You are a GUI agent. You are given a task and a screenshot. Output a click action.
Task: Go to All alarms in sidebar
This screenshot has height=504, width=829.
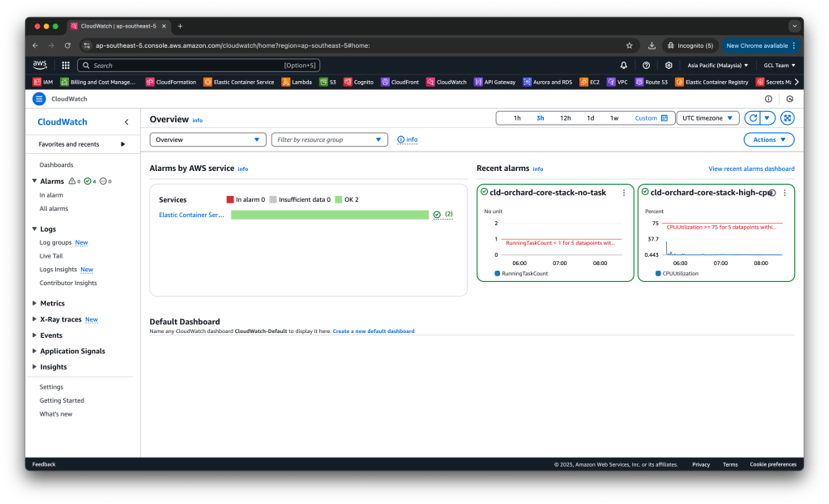pyautogui.click(x=53, y=208)
